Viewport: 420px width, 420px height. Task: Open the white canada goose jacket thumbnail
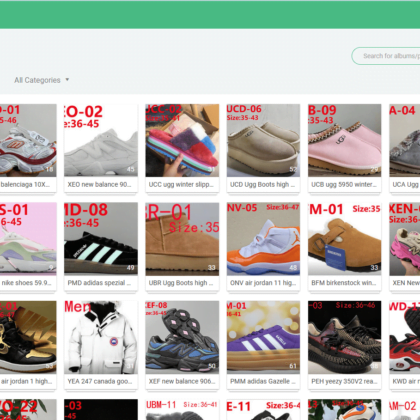pyautogui.click(x=101, y=337)
